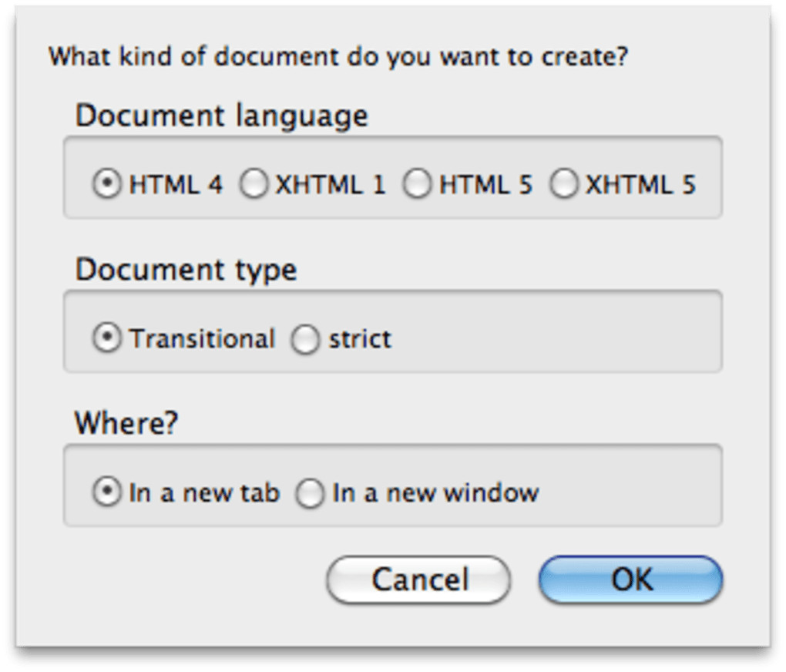Viewport: 786px width, 672px height.
Task: Click the Document type group heading
Action: point(186,270)
